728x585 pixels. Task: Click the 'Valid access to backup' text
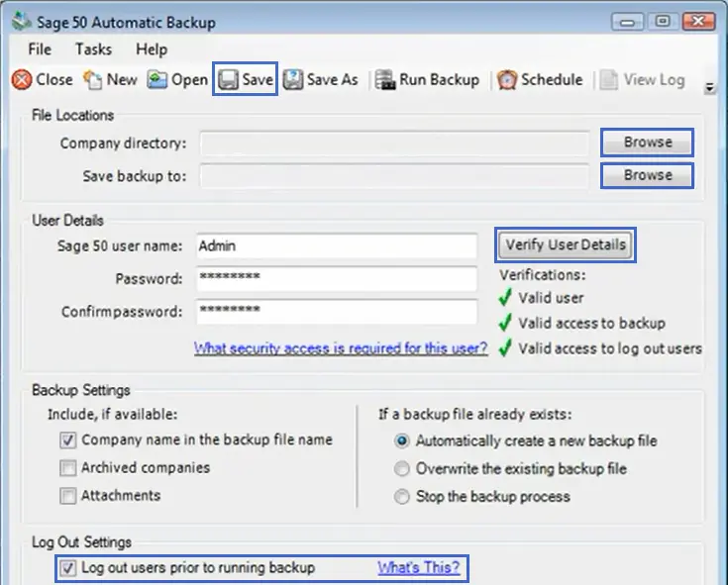click(591, 323)
